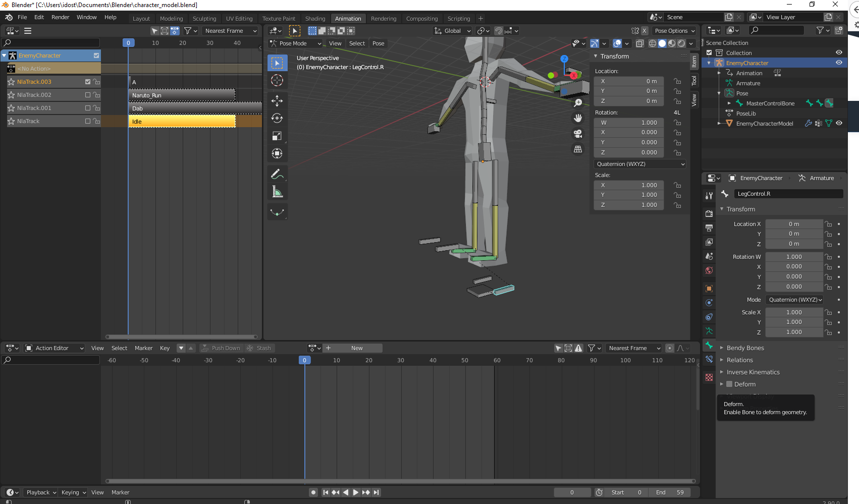The image size is (859, 504).
Task: Switch to the Shading workspace tab
Action: (x=315, y=19)
